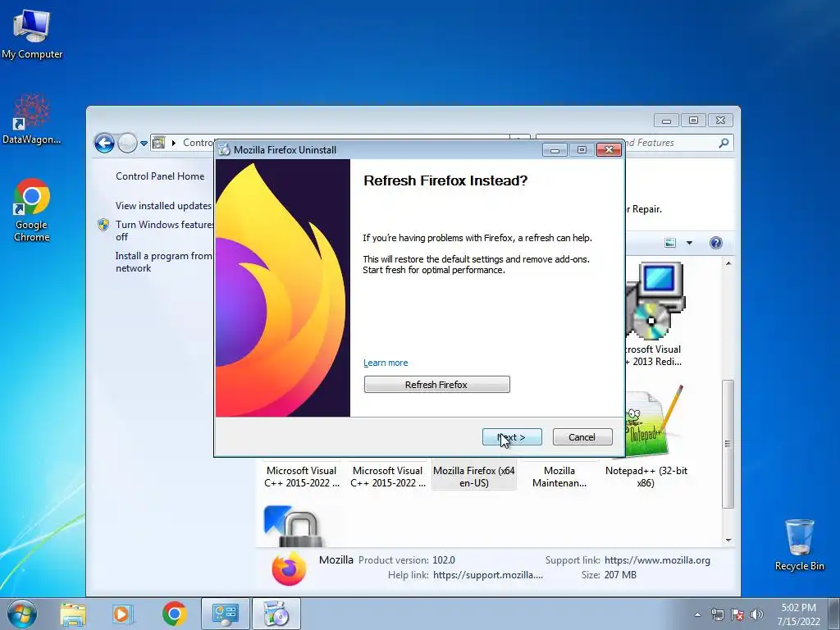Open recent pages dropdown beside navigation arrows
Image resolution: width=840 pixels, height=630 pixels.
(144, 144)
